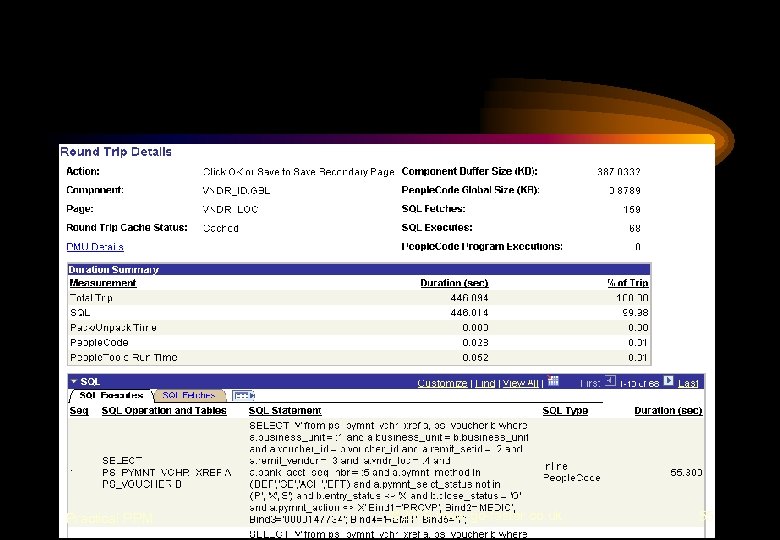The height and width of the screenshot is (540, 780).
Task: Click the SQL Fetches count 159
Action: [632, 209]
